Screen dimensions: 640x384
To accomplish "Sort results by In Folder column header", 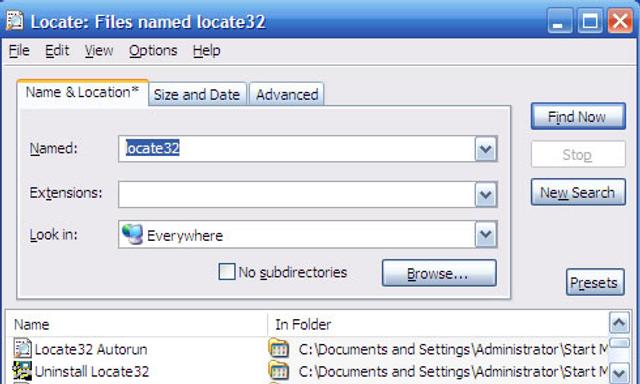I will click(438, 324).
